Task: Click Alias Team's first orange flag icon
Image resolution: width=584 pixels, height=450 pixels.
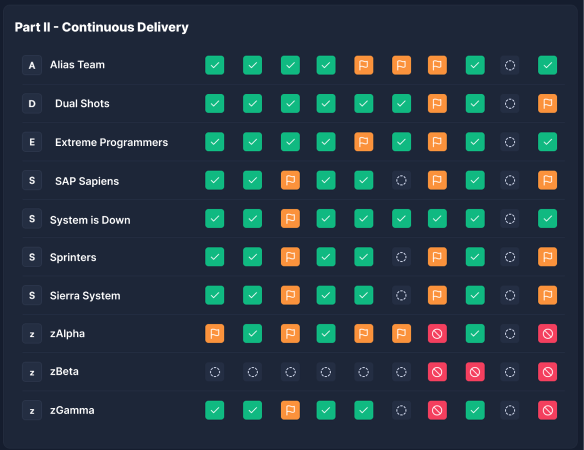Action: [x=364, y=65]
